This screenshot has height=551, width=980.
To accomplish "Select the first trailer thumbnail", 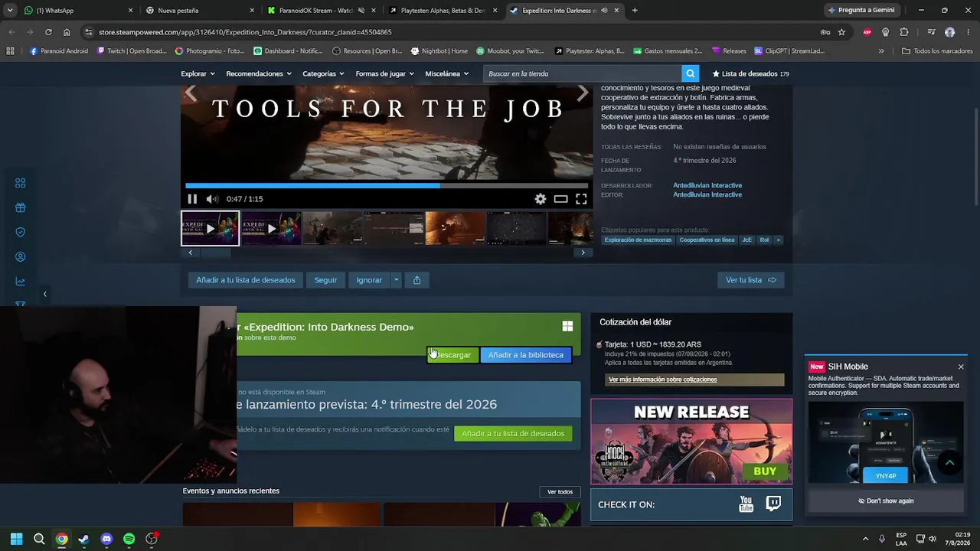I will click(210, 228).
